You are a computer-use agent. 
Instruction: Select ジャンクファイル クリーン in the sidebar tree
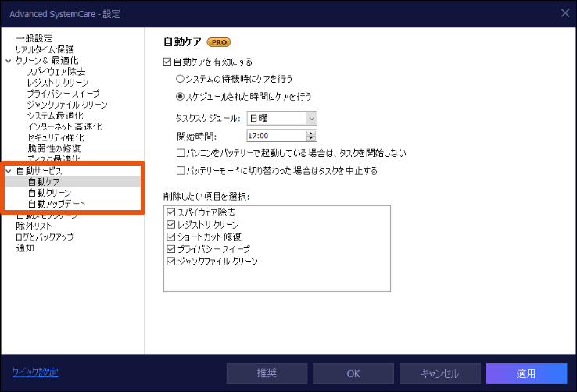point(67,105)
